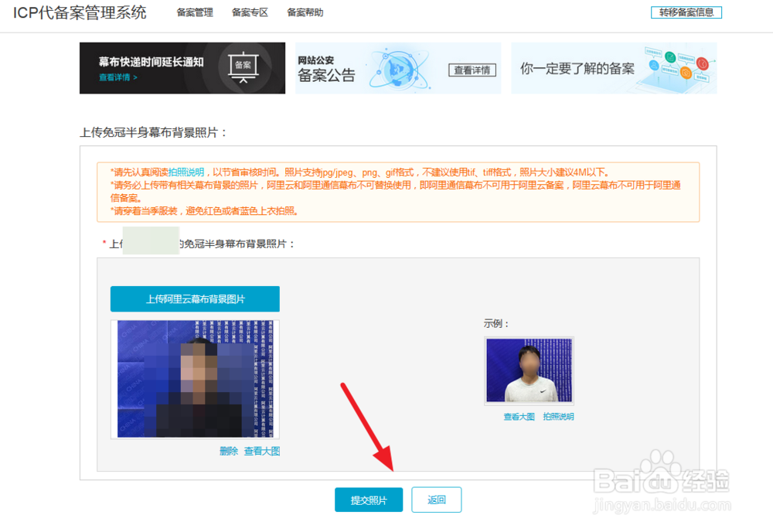Open the 你一定要了解的备案 banner
The width and height of the screenshot is (773, 532).
tap(614, 68)
